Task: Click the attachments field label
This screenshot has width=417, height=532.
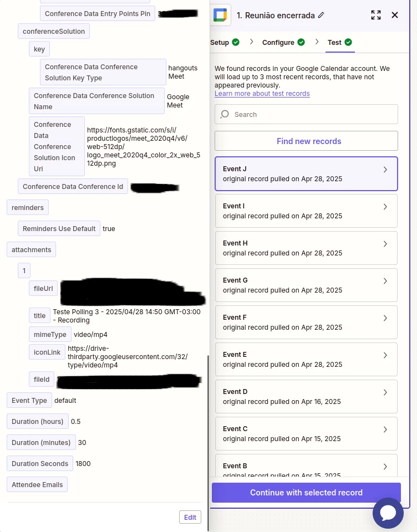Action: point(31,250)
